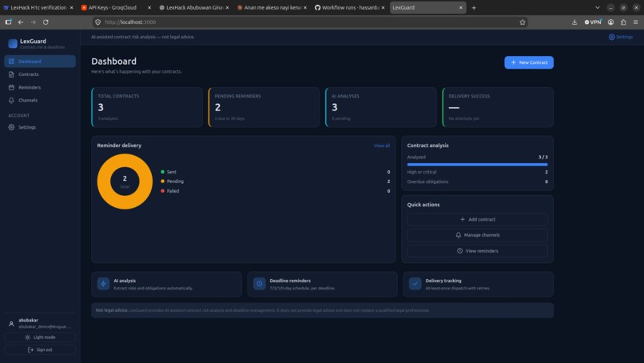
Task: Open the AI Analyses stat card
Action: coord(381,107)
